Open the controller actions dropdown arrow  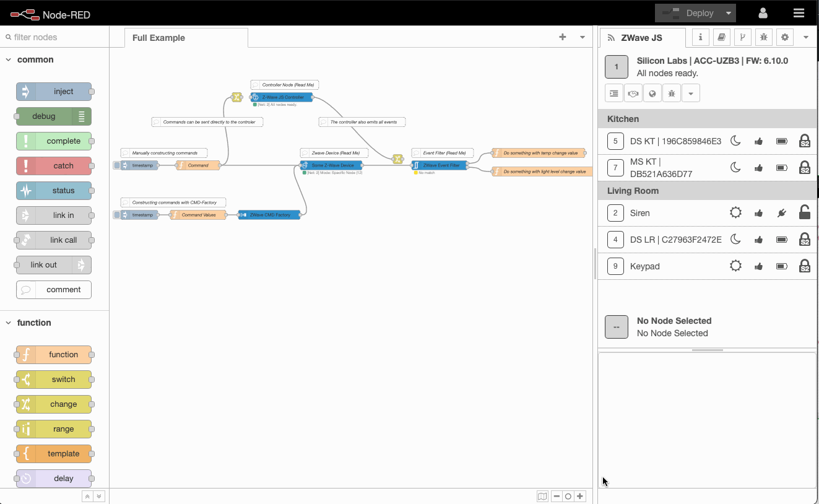pos(690,93)
